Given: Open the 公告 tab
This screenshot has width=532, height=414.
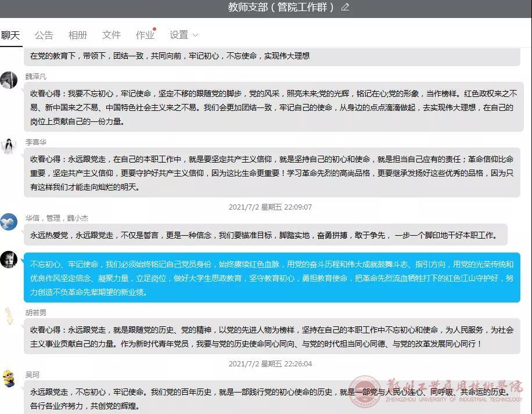Looking at the screenshot, I should pyautogui.click(x=44, y=35).
